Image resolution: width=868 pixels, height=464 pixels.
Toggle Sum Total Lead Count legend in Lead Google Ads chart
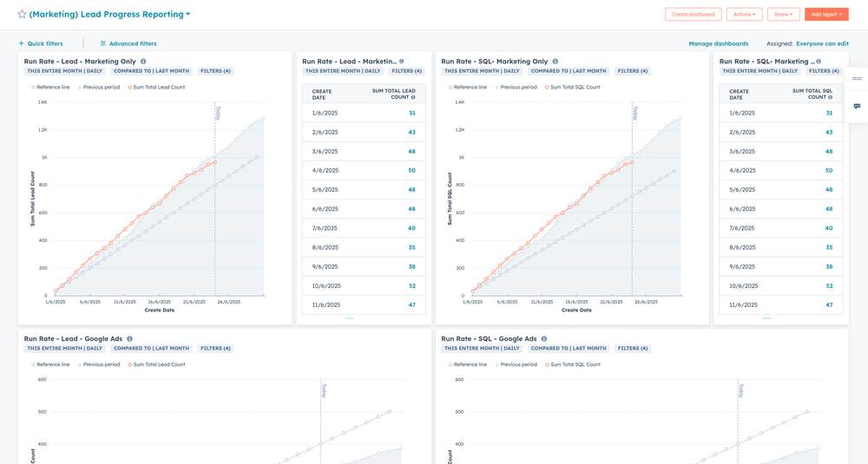point(156,364)
